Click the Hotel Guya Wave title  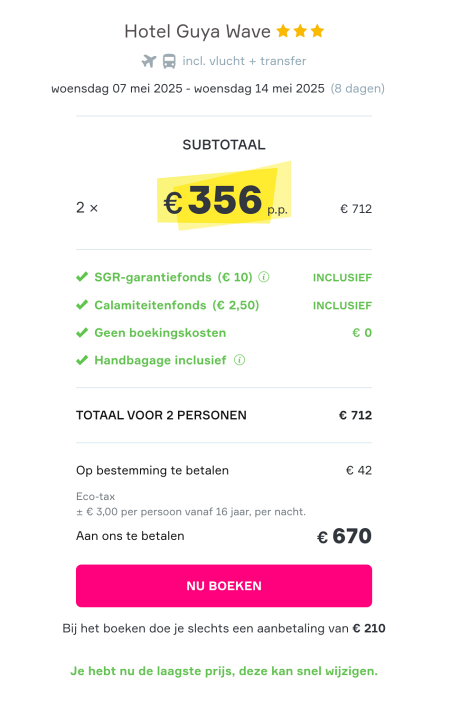click(197, 31)
